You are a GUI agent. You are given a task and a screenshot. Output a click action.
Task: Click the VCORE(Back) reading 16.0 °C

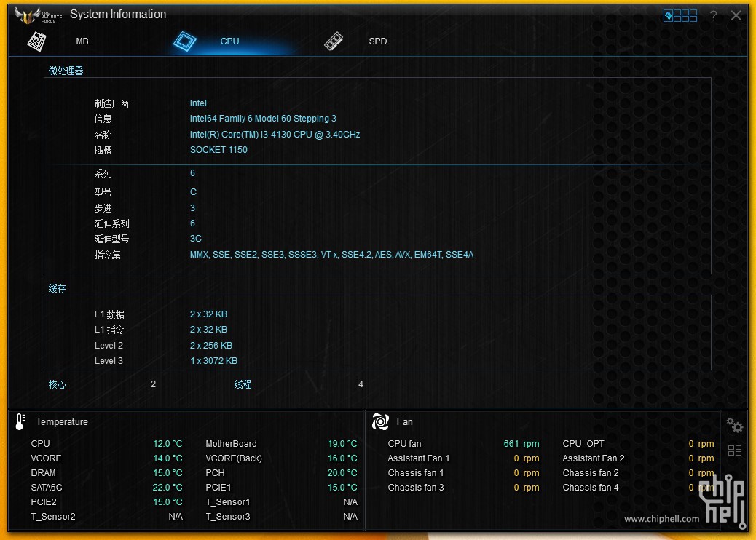(342, 458)
